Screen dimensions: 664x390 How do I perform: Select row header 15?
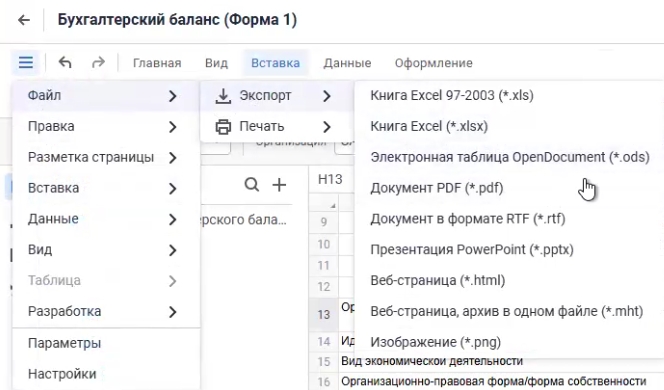tap(324, 362)
